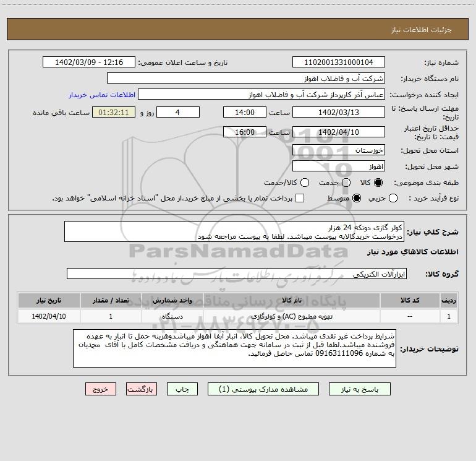Click the announcement date field 1402/03/09 - 12:16
476x461 pixels.
(89, 62)
